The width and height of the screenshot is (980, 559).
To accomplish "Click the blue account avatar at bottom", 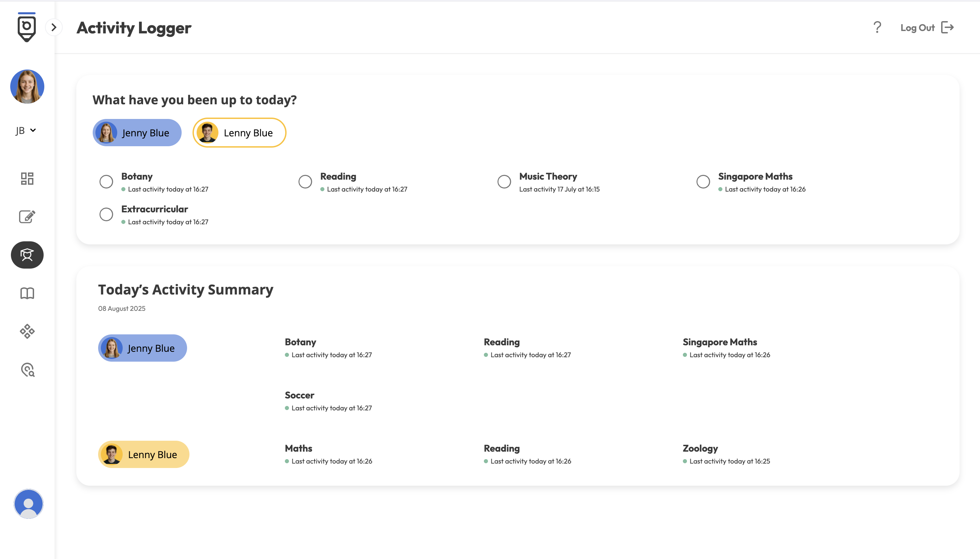I will click(28, 504).
